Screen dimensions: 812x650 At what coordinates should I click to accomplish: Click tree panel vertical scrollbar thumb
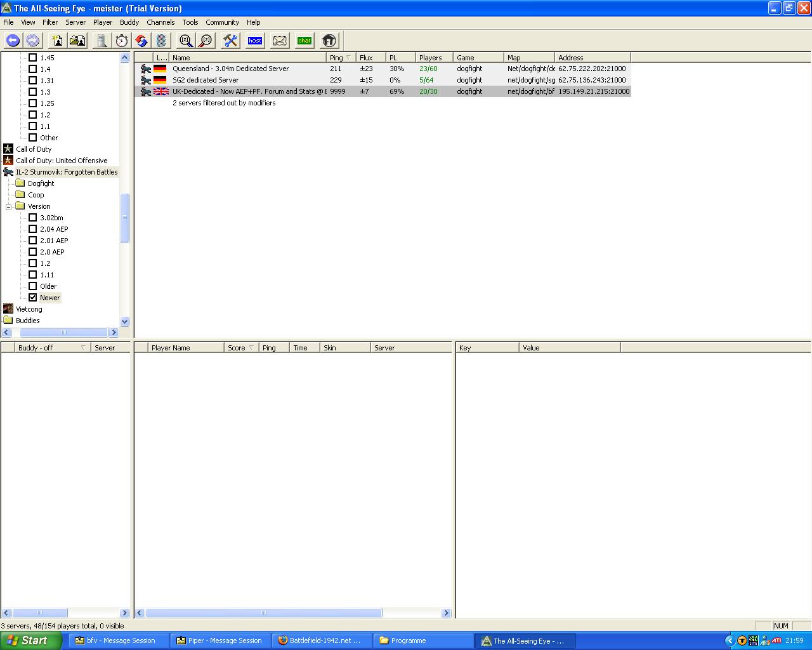(124, 218)
